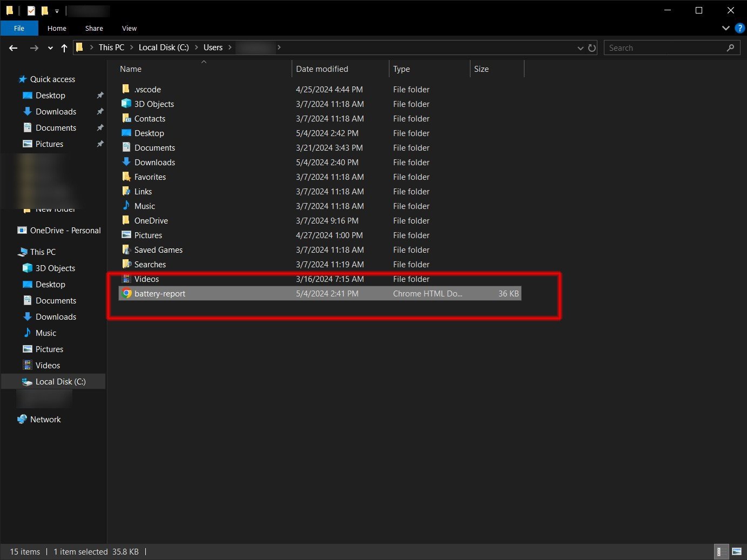Click the Back navigation arrow
The image size is (747, 560).
14,48
